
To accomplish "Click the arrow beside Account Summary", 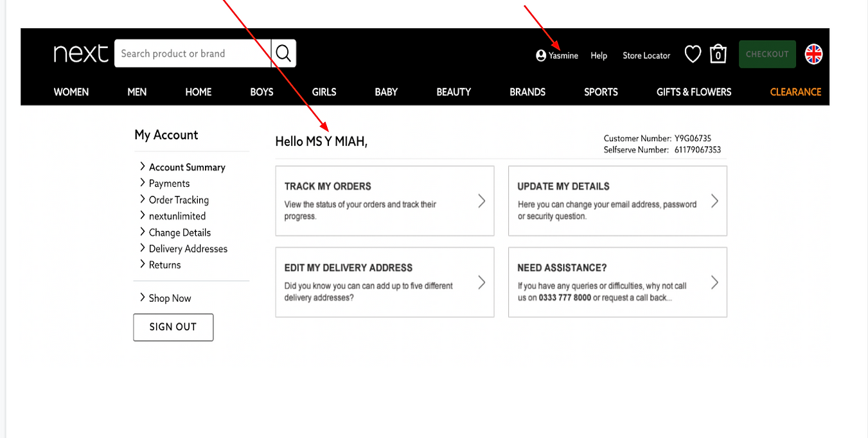I will coord(143,166).
